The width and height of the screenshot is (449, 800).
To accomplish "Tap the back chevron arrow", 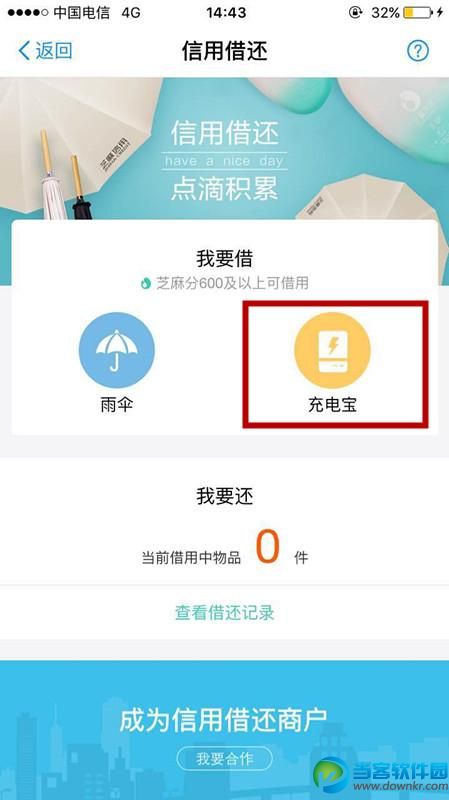I will coord(24,51).
